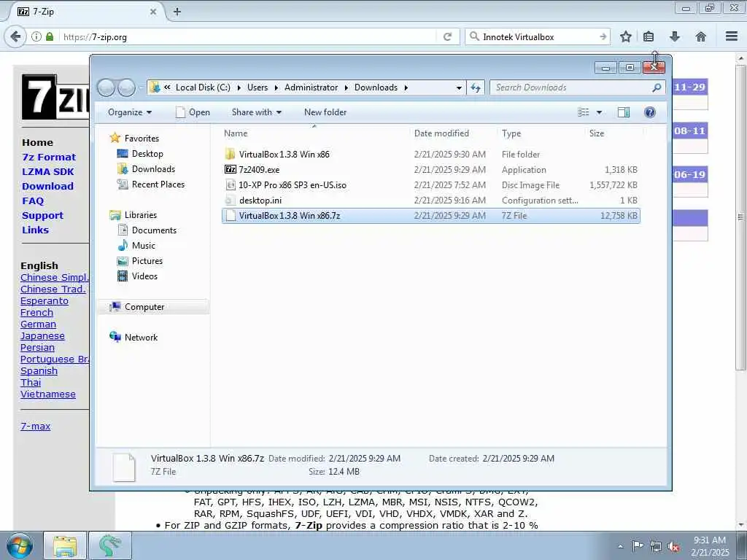Image resolution: width=747 pixels, height=560 pixels.
Task: Open Videos library
Action: tap(144, 276)
